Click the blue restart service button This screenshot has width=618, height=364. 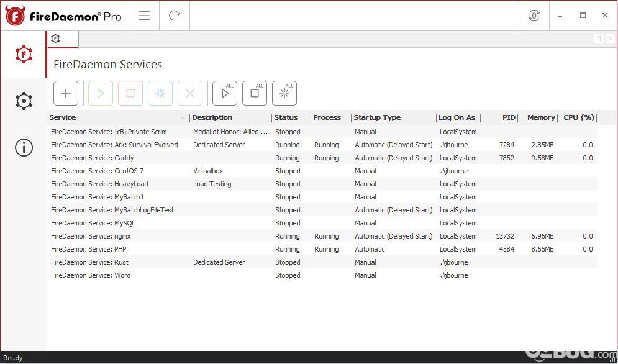tap(160, 93)
